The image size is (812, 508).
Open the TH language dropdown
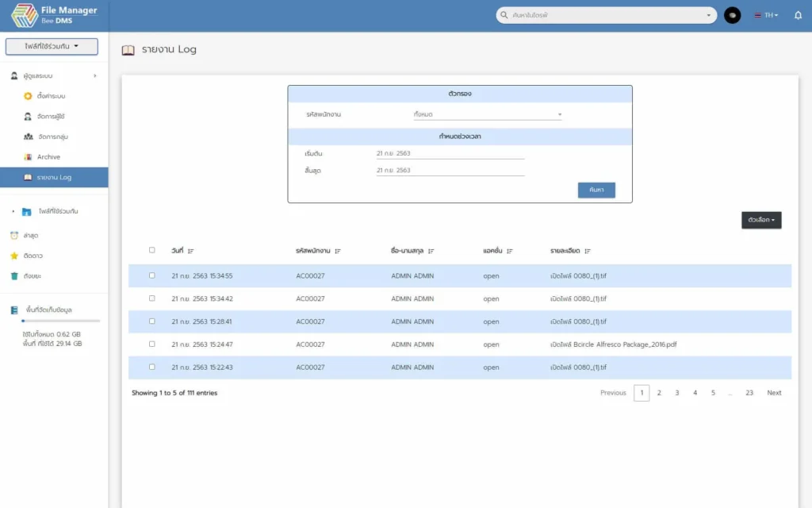pyautogui.click(x=767, y=15)
